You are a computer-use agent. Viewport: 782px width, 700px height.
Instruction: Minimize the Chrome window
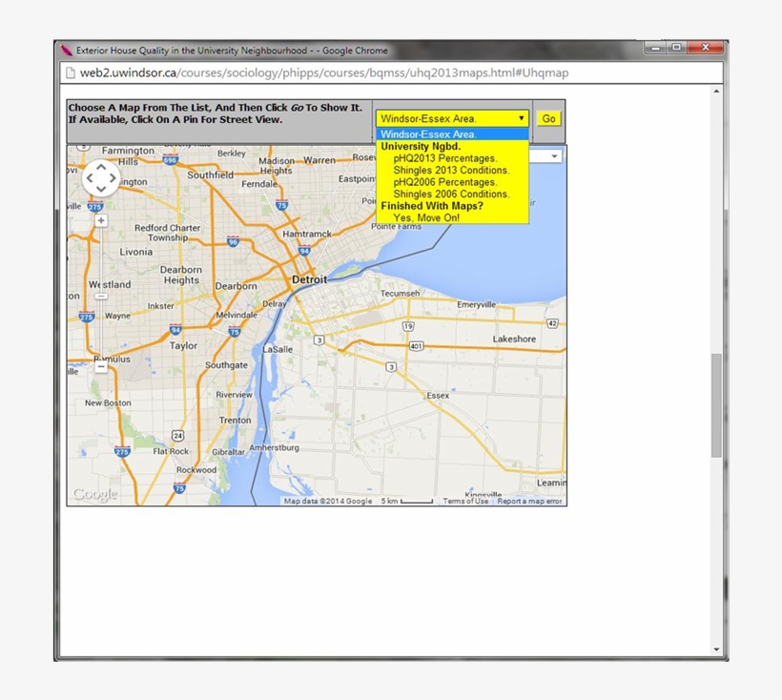(656, 48)
